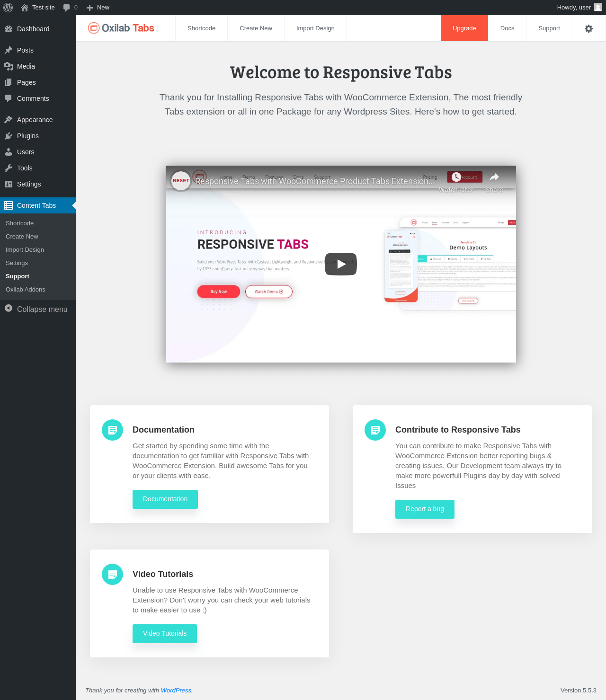Open Test site home icon link

point(25,8)
